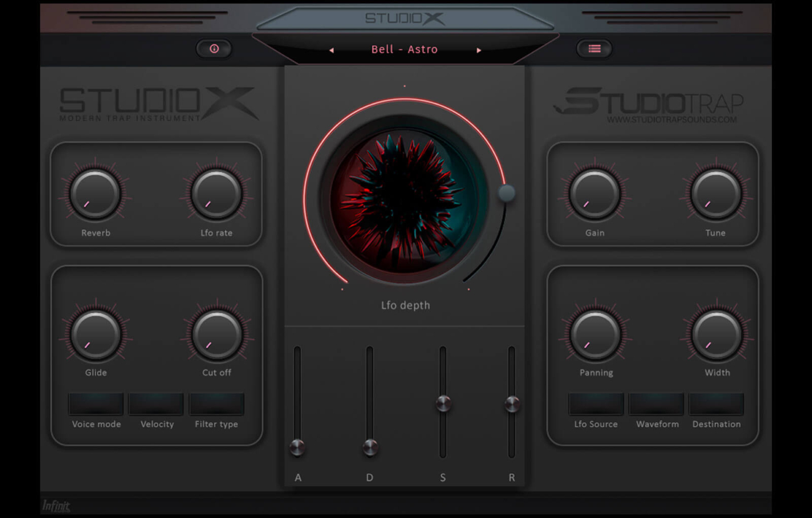Click the Glide knob
The width and height of the screenshot is (812, 518).
click(x=96, y=335)
